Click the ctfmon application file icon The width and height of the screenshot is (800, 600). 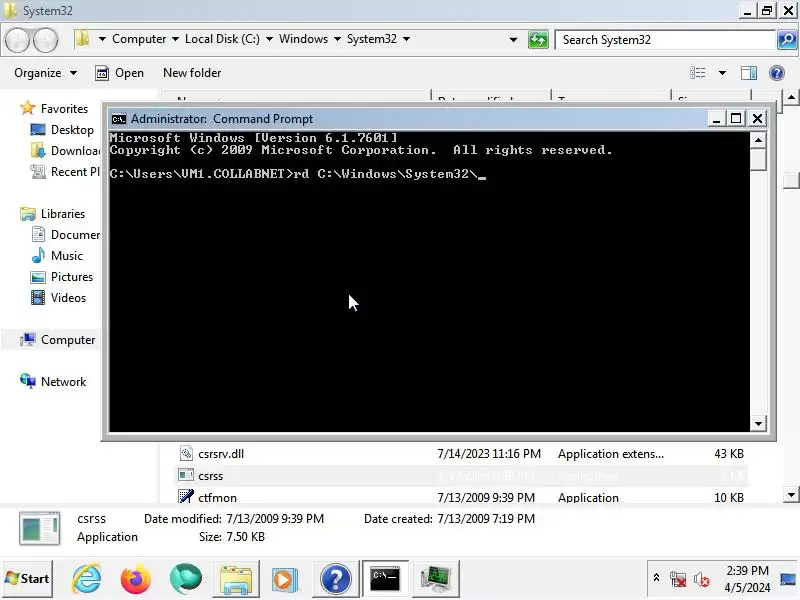click(186, 497)
